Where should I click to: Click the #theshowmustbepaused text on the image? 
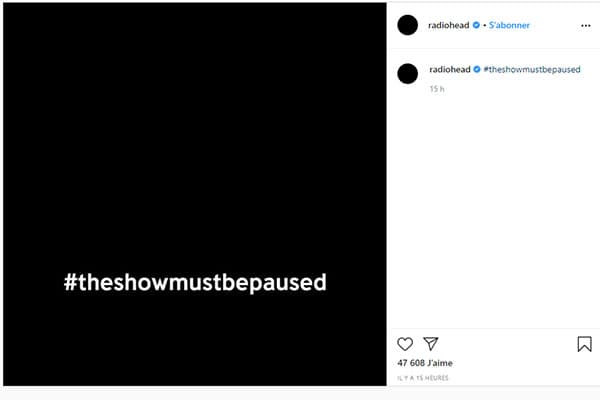[195, 283]
